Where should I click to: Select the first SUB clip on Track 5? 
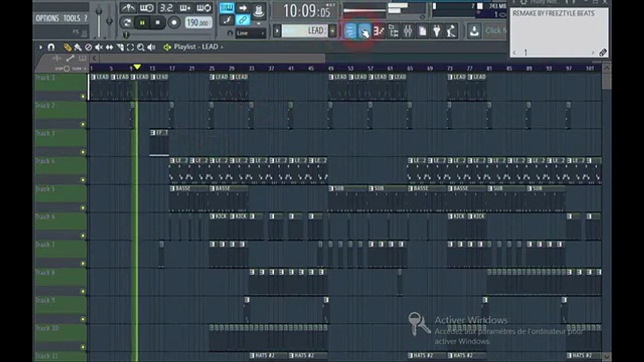(x=348, y=199)
